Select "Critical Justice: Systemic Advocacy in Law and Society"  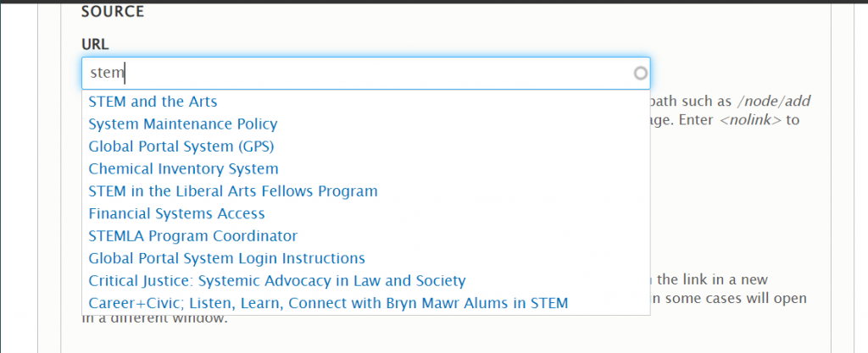coord(277,280)
